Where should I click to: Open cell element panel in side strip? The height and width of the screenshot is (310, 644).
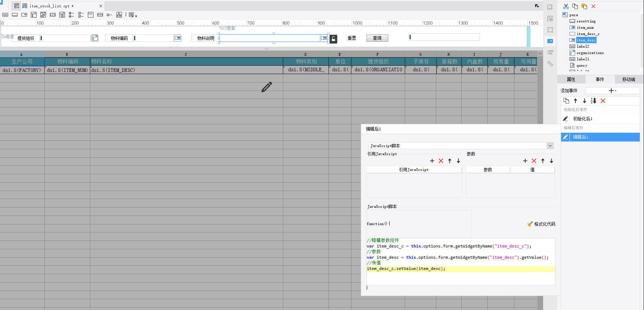click(550, 7)
